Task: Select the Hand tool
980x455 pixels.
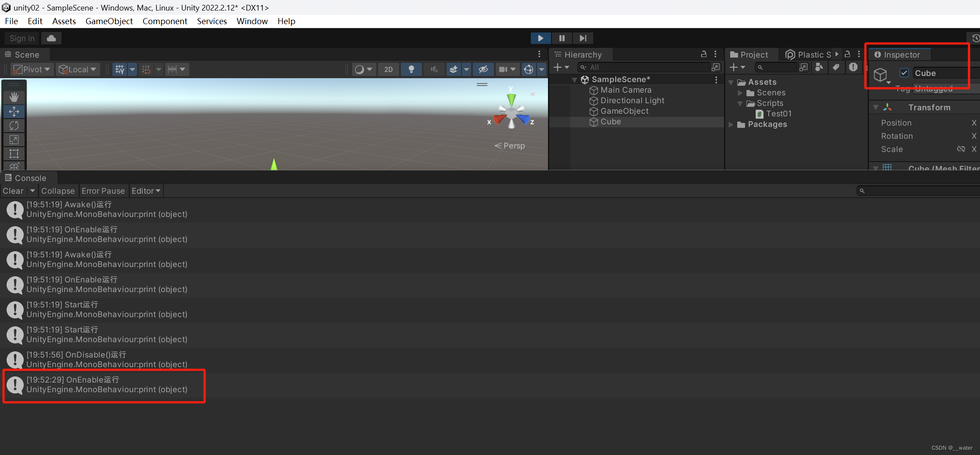Action: (x=14, y=97)
